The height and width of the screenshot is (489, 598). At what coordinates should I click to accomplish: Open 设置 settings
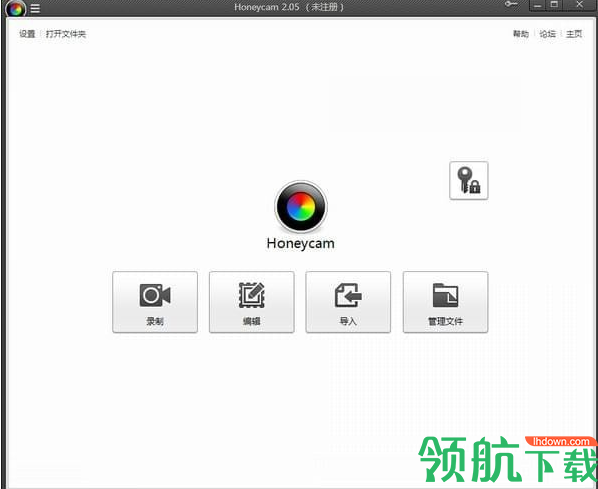[27, 34]
